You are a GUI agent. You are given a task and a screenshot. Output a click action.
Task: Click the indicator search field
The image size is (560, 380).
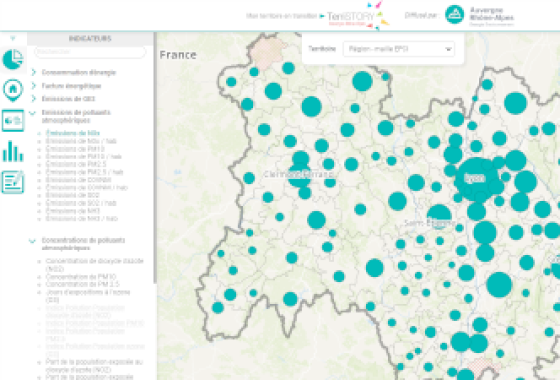click(x=90, y=52)
